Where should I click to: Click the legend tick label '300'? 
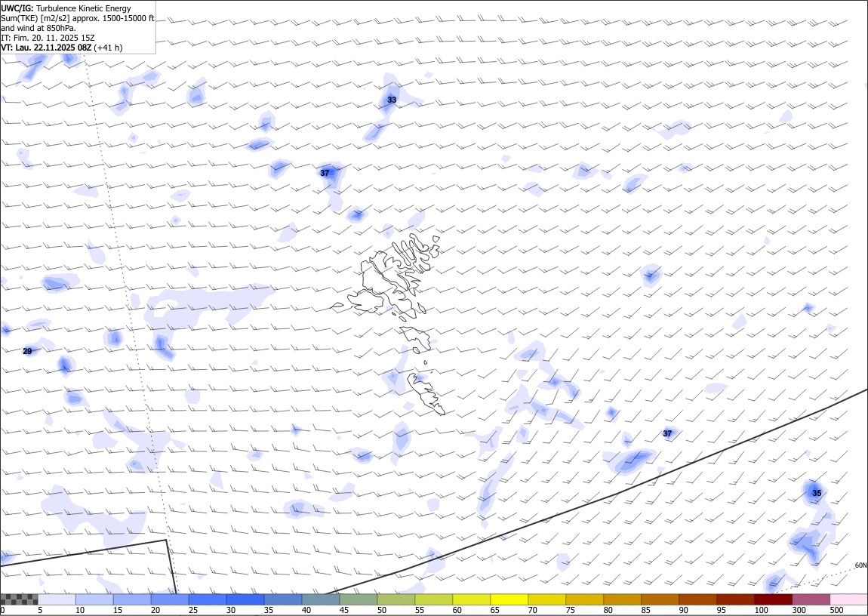(x=799, y=610)
